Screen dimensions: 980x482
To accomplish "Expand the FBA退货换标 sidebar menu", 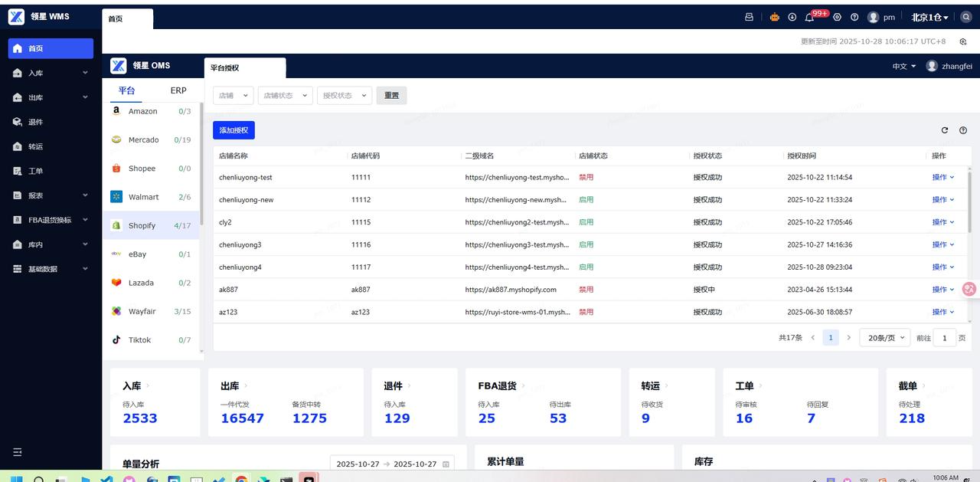I will tap(51, 220).
